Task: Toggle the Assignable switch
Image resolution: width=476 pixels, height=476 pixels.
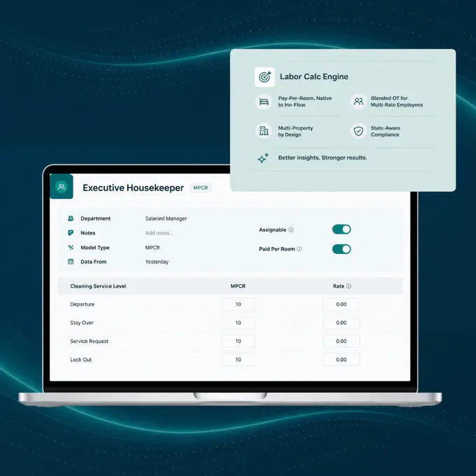Action: (342, 229)
